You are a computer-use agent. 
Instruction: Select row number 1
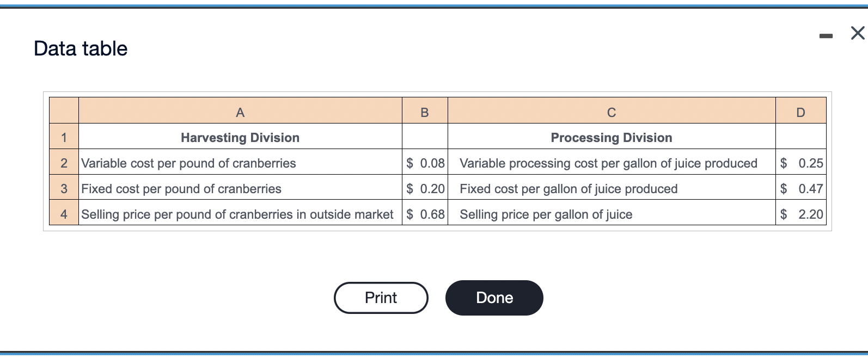click(x=64, y=137)
